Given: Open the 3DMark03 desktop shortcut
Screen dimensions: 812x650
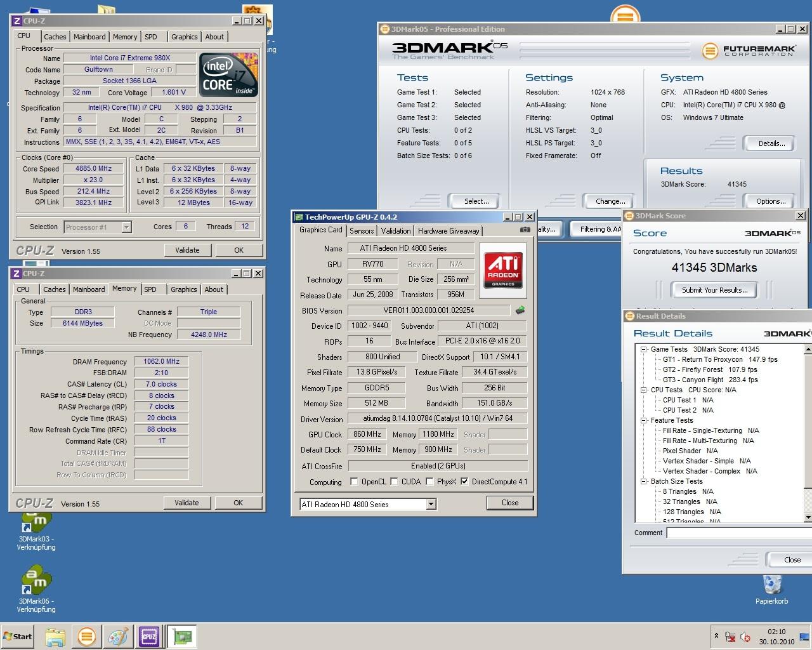Looking at the screenshot, I should point(36,531).
